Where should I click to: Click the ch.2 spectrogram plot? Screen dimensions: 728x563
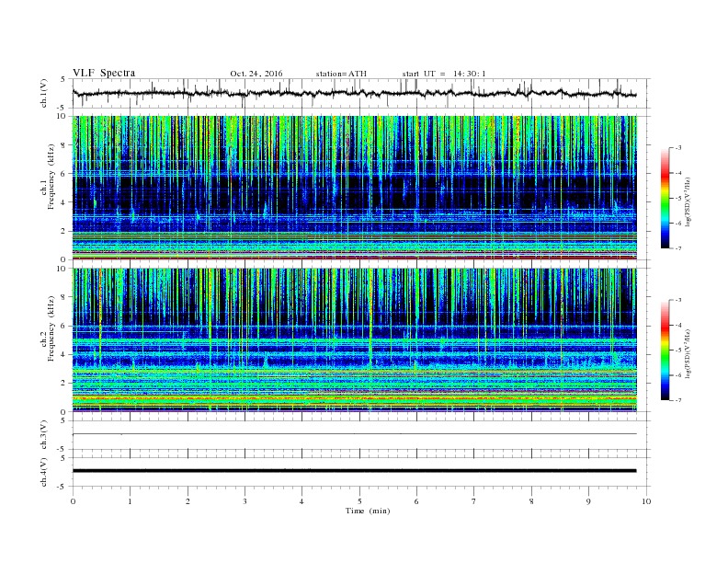[x=355, y=340]
